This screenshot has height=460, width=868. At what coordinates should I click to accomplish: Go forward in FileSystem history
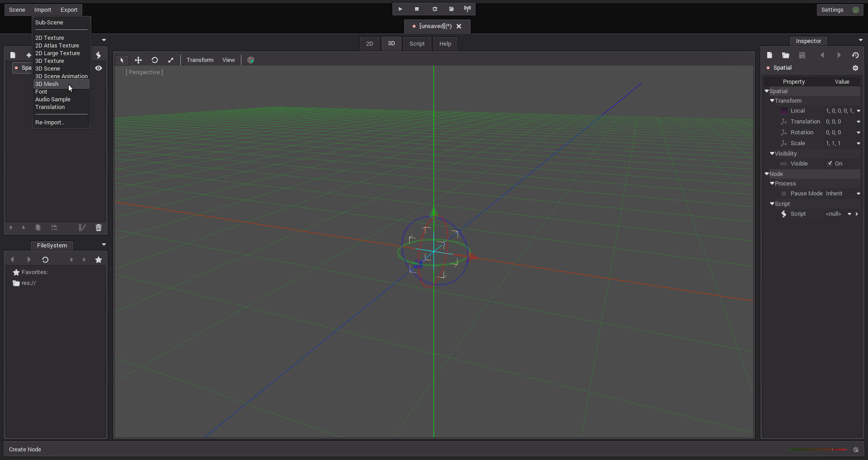pyautogui.click(x=29, y=260)
